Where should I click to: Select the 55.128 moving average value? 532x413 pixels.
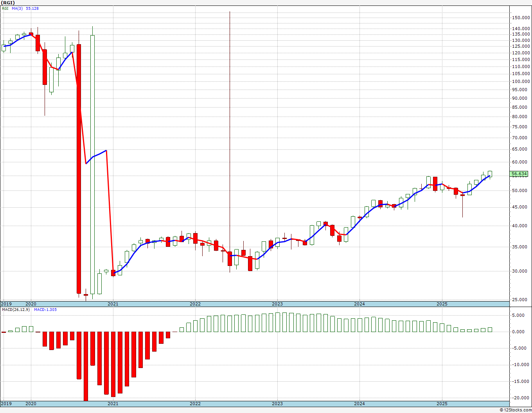32,8
